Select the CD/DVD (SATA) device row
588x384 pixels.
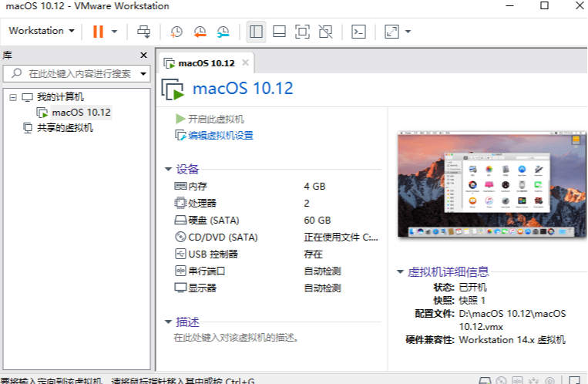click(276, 237)
